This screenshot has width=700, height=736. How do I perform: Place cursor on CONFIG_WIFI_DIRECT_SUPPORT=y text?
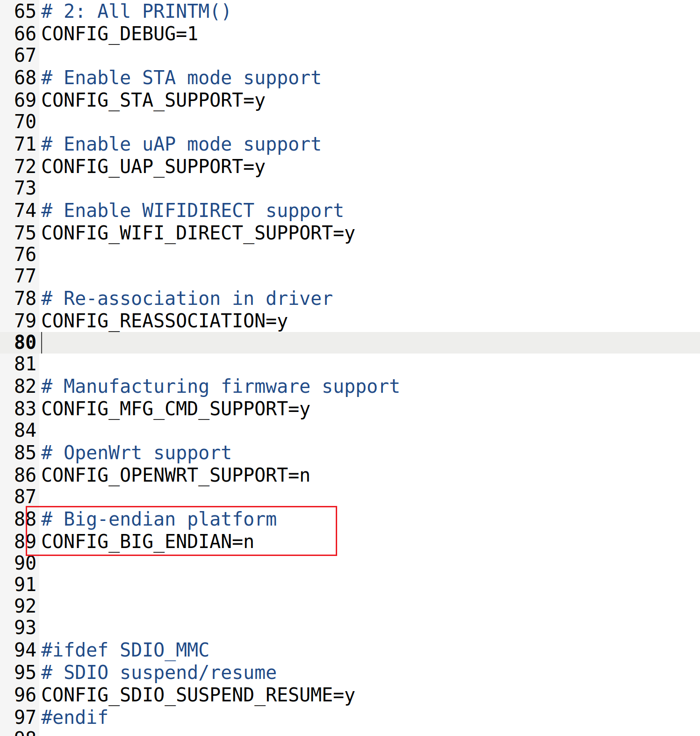click(x=198, y=233)
